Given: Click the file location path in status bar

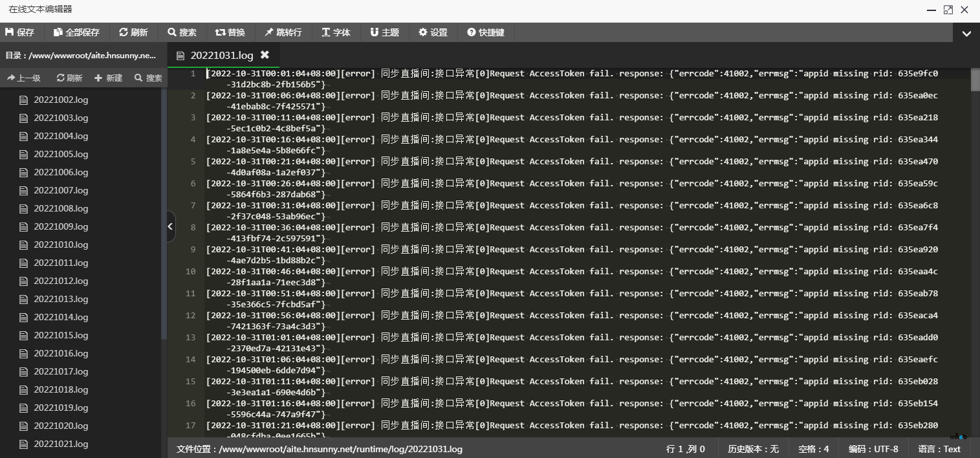Looking at the screenshot, I should (x=320, y=449).
